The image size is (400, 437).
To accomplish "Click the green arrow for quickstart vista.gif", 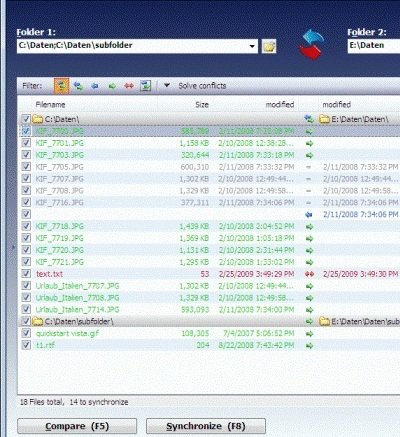I will (x=310, y=334).
